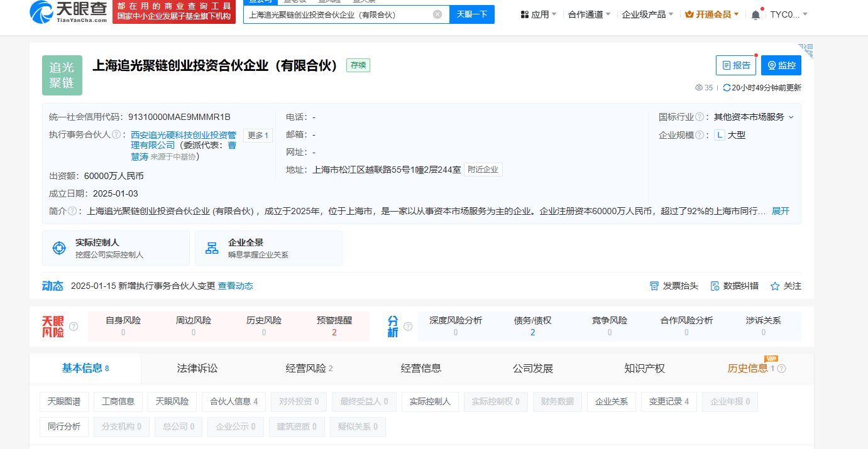868x449 pixels.
Task: Click the help icon next to 执行事务合伙人
Action: click(x=116, y=134)
